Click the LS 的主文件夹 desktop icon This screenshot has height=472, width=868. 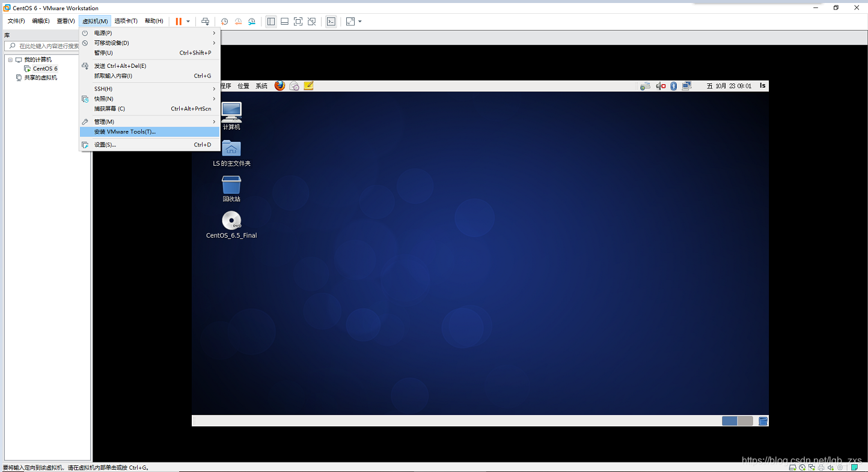231,153
